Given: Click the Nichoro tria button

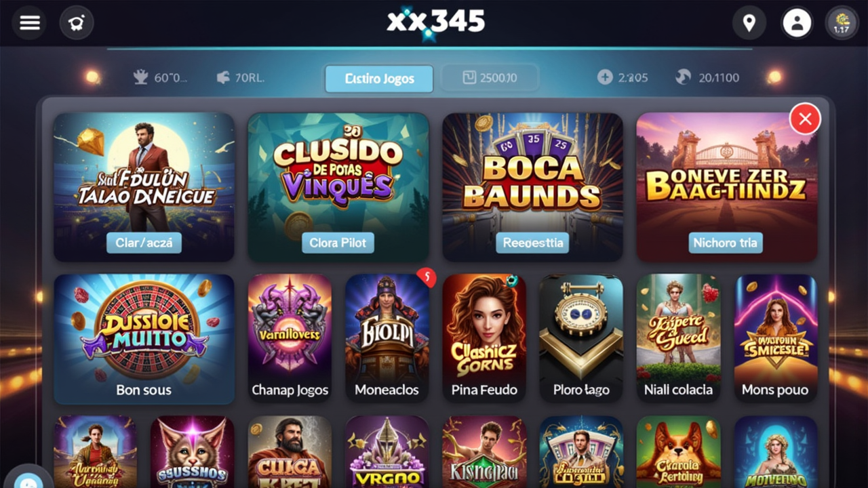Looking at the screenshot, I should pyautogui.click(x=726, y=243).
